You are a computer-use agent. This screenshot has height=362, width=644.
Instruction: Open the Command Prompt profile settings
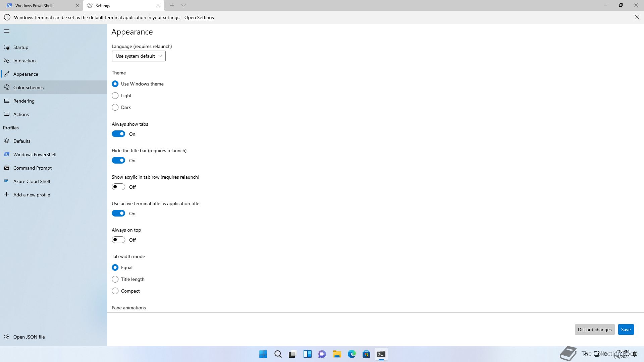[x=54, y=168]
